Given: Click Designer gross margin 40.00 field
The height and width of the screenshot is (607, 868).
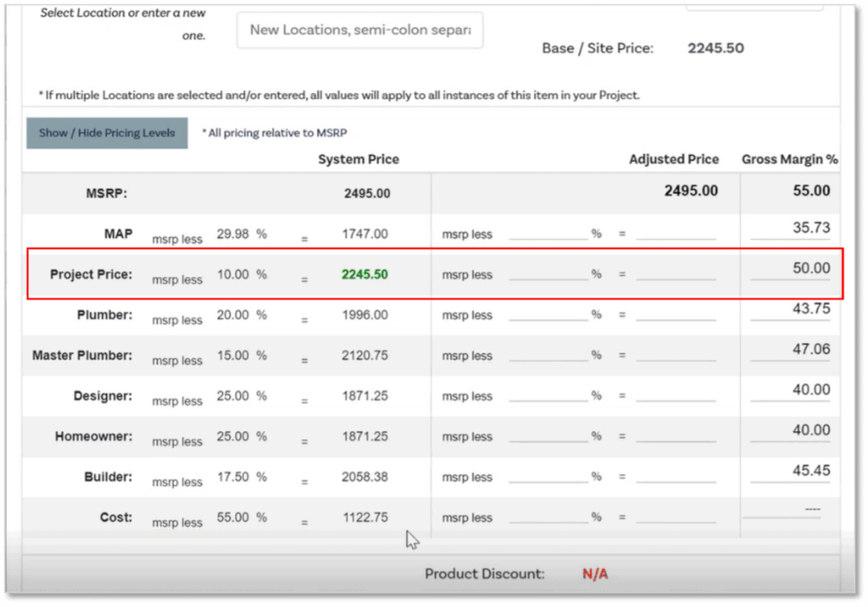Looking at the screenshot, I should coord(791,390).
